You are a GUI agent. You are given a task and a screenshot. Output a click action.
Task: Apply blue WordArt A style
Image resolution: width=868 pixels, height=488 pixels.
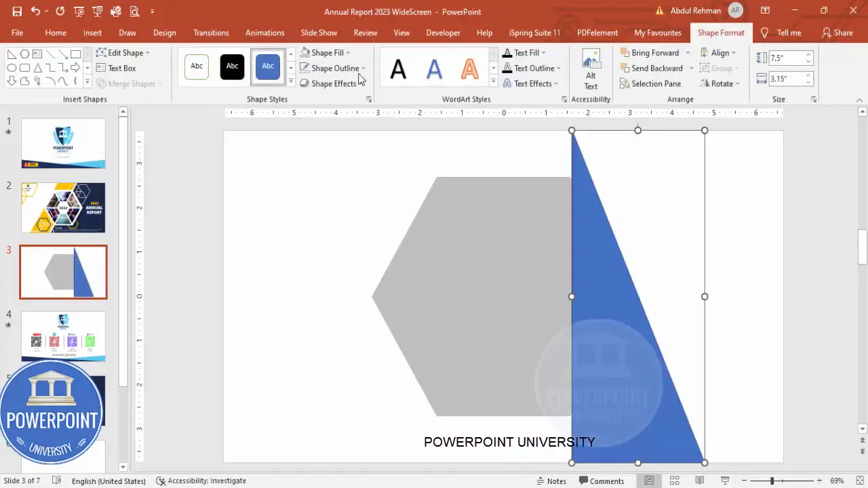click(434, 68)
